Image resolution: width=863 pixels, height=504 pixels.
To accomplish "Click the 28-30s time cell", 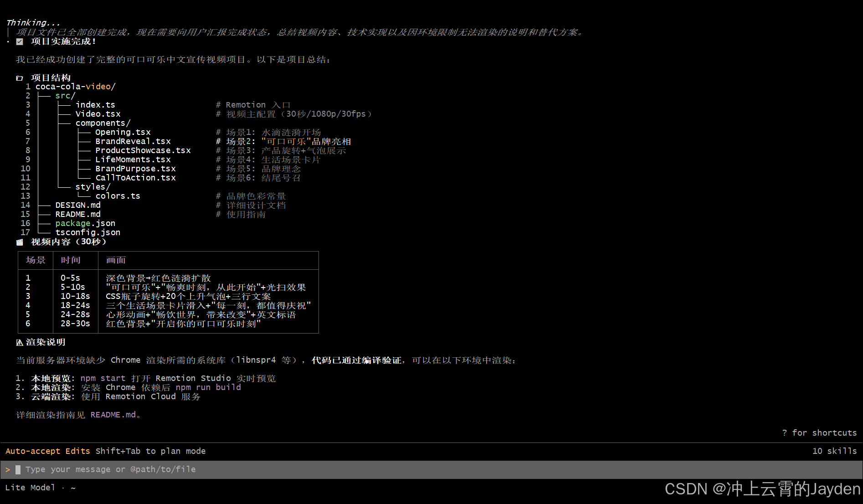I will (x=75, y=324).
